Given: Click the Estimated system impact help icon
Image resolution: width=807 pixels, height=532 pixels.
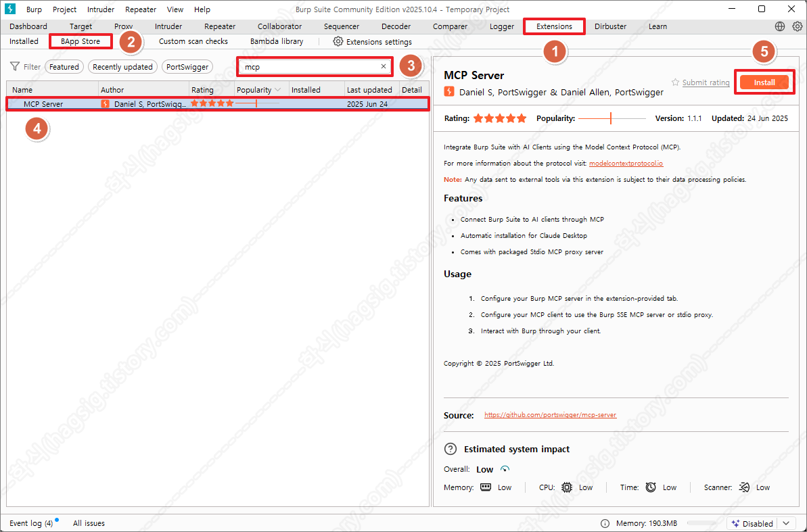Looking at the screenshot, I should click(x=451, y=449).
